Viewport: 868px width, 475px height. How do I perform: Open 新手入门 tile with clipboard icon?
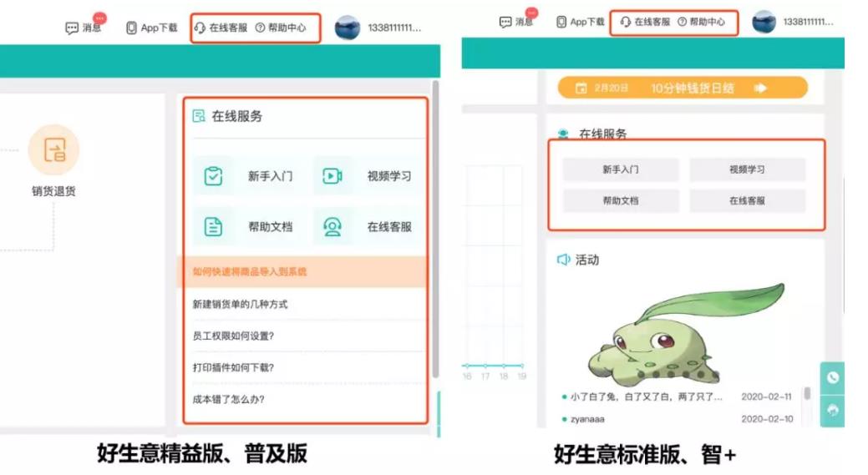click(x=249, y=176)
